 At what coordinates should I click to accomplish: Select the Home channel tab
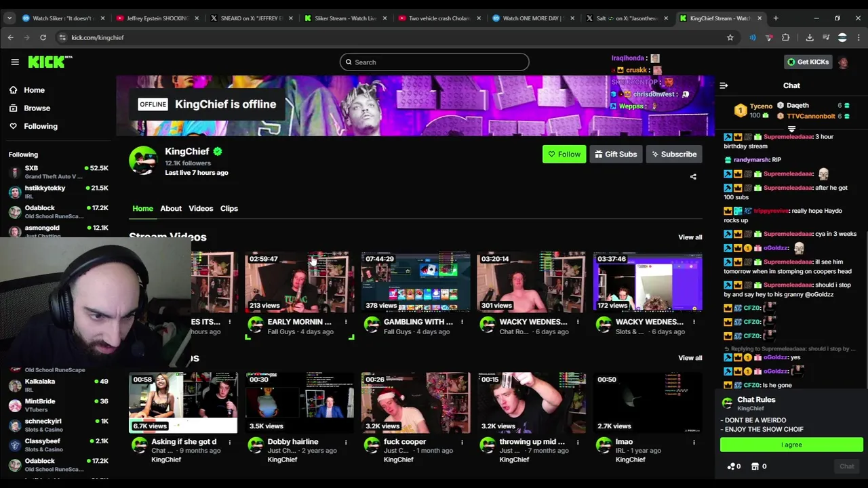(142, 209)
